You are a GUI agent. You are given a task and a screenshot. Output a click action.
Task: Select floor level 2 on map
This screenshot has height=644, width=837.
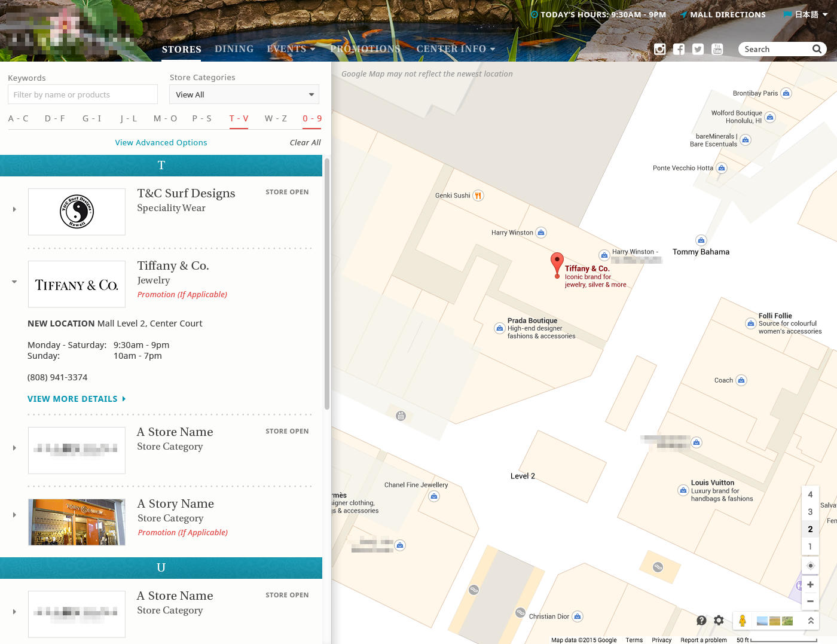(810, 529)
